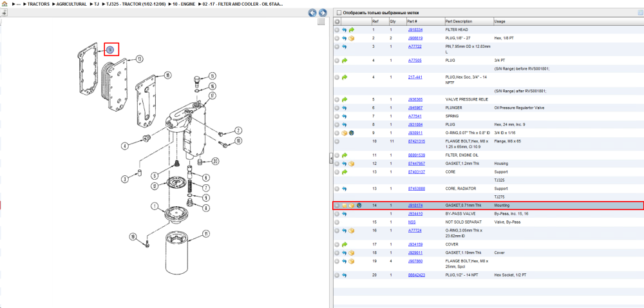Image resolution: width=644 pixels, height=308 pixels.
Task: Click the package box icon for O-RING A77724
Action: tap(352, 231)
